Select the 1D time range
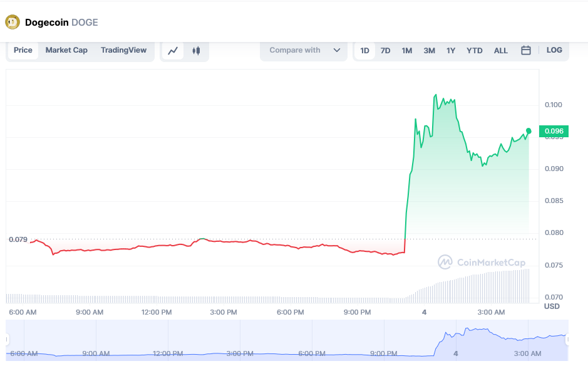The image size is (588, 366). point(364,51)
